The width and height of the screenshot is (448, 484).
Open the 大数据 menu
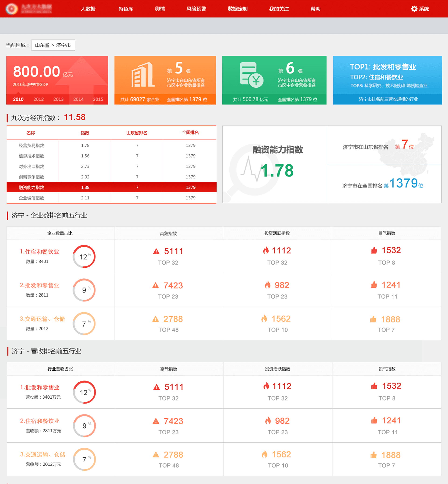coord(88,9)
